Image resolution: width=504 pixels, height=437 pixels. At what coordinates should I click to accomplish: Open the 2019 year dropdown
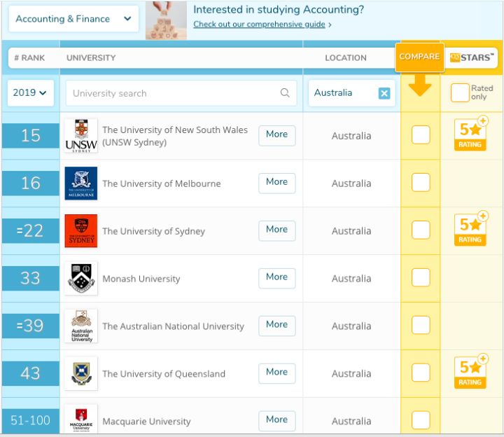coord(30,93)
